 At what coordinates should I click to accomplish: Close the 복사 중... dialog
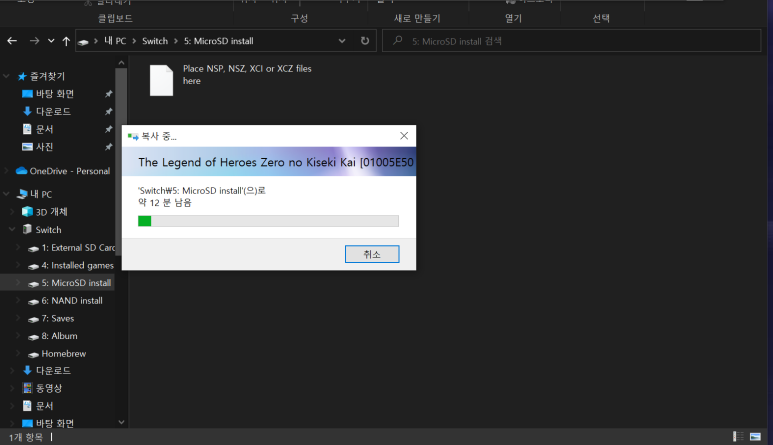(404, 136)
